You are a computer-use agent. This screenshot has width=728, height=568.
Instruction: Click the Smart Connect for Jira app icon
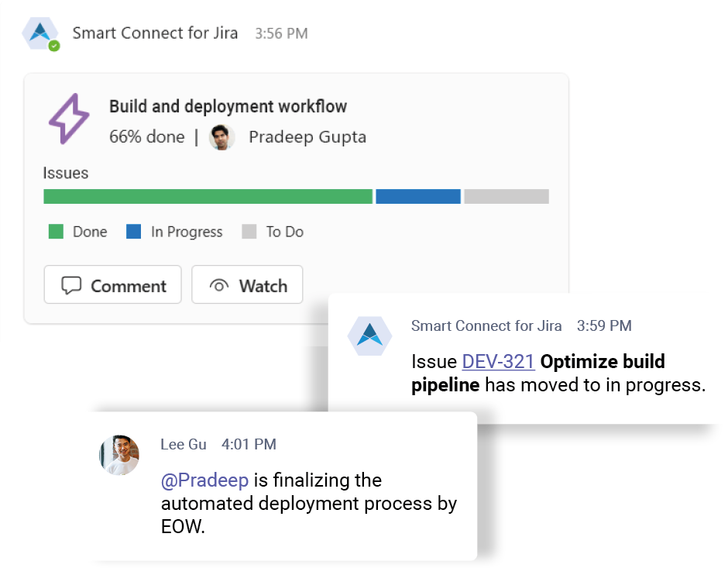tap(40, 33)
